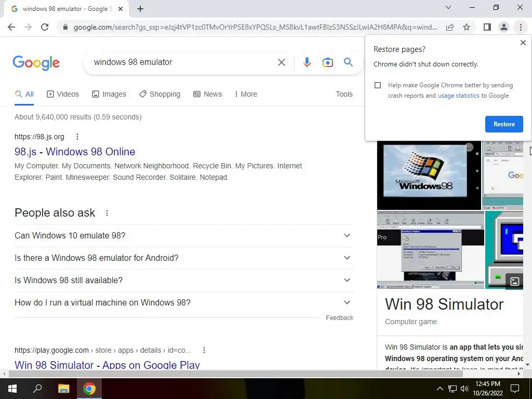The height and width of the screenshot is (399, 532).
Task: Toggle the Chrome side panel
Action: (x=487, y=27)
